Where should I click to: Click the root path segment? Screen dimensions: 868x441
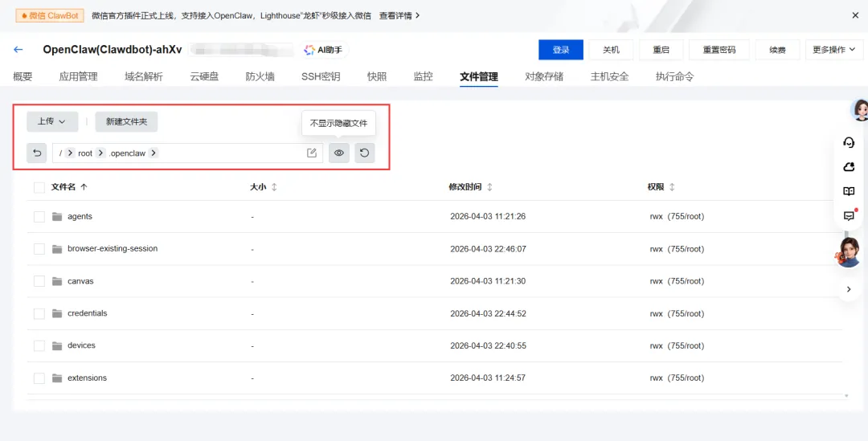(x=85, y=153)
